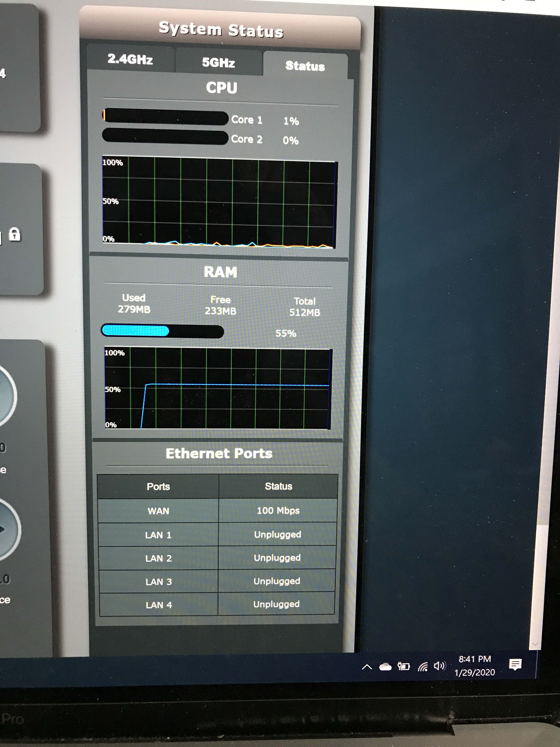Select the LAN 1 port row
560x747 pixels.
(217, 534)
